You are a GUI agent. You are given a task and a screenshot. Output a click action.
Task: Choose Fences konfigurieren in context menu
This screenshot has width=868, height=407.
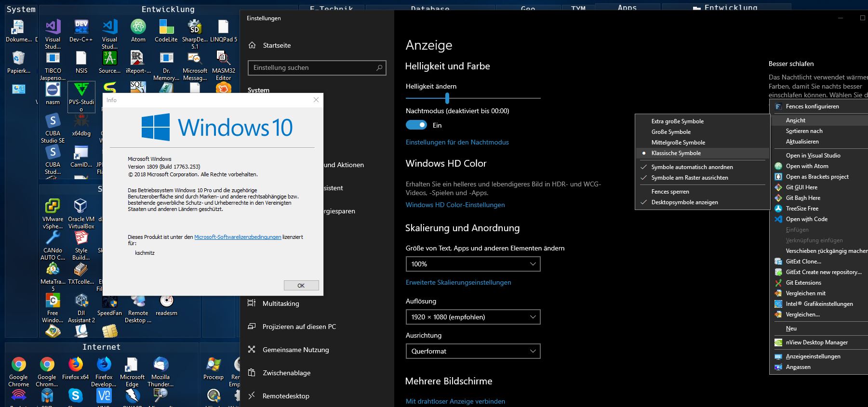[819, 106]
